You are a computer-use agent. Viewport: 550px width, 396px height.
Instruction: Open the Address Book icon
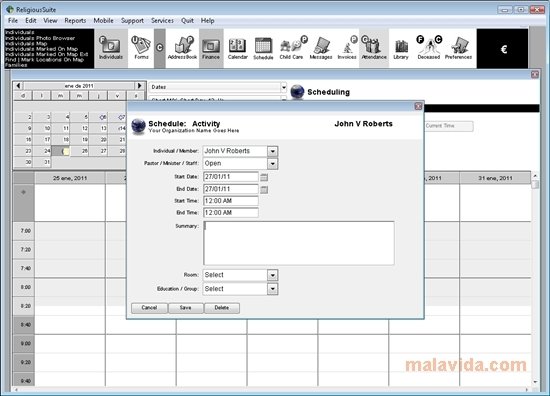pos(182,48)
